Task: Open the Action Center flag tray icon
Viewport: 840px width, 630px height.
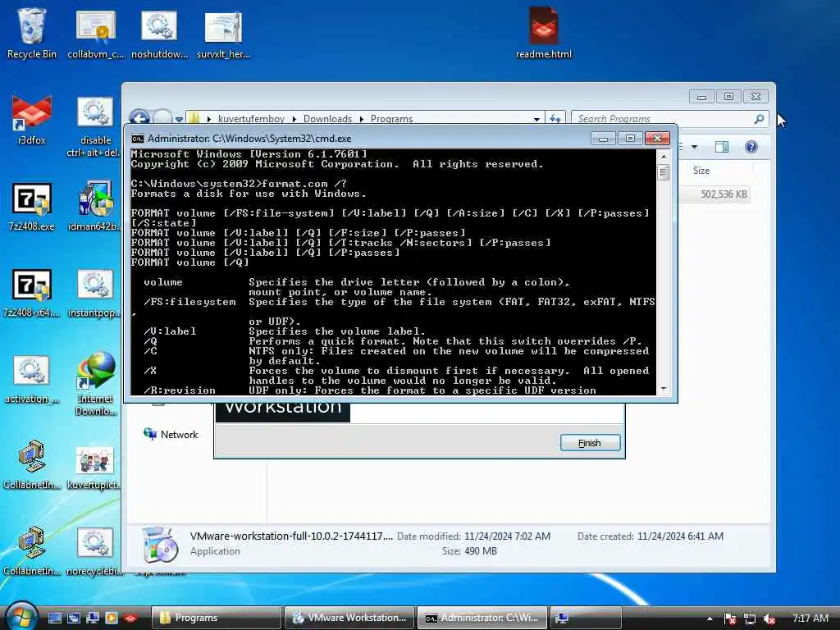Action: click(x=729, y=619)
